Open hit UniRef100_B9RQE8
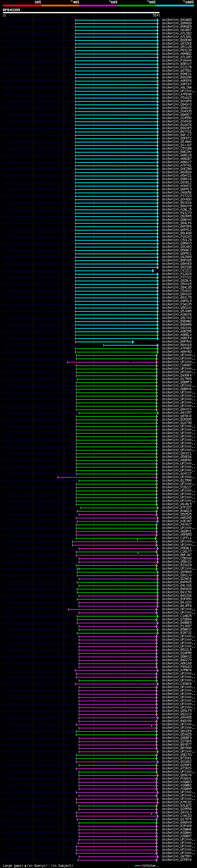 point(177,26)
